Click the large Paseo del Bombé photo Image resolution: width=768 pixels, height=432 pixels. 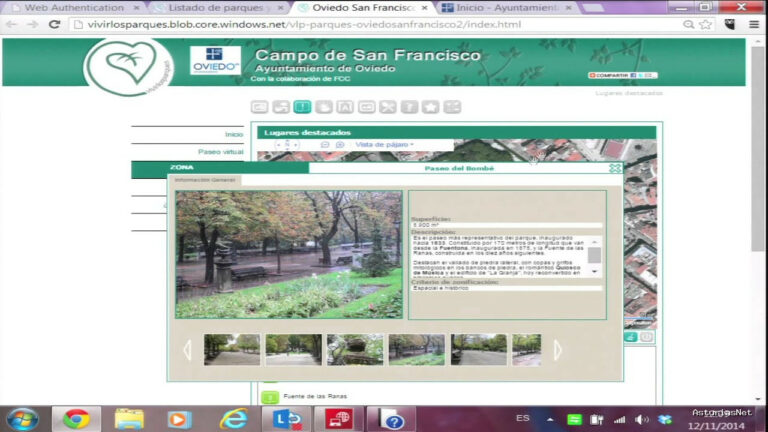click(x=289, y=255)
